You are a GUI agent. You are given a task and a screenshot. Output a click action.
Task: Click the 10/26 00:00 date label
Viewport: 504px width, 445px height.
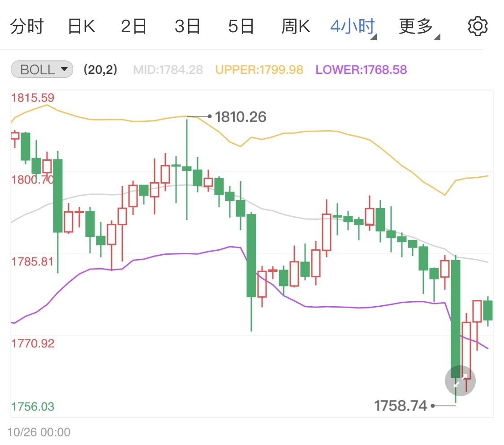[x=39, y=432]
